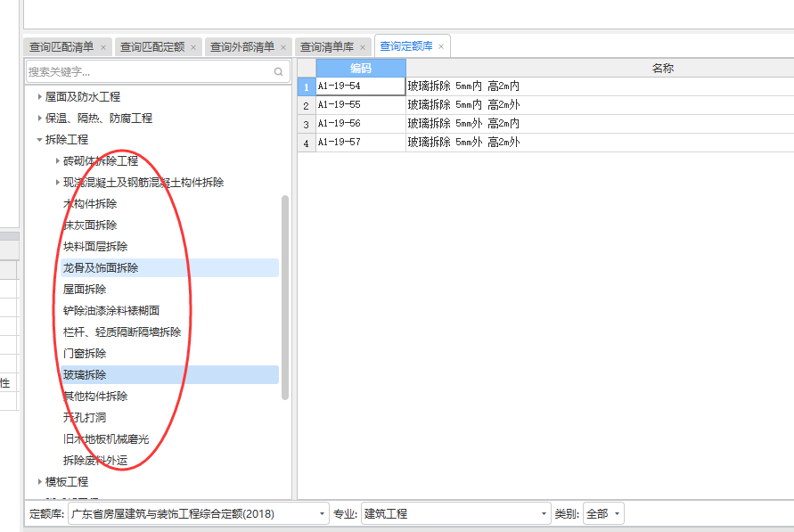
Task: Open the 定额库 dropdown
Action: (x=199, y=514)
